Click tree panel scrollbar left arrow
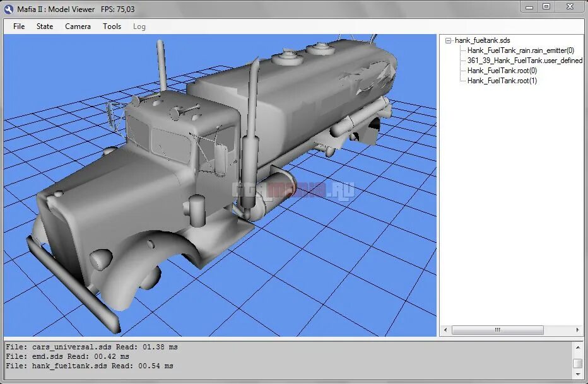 pyautogui.click(x=445, y=330)
